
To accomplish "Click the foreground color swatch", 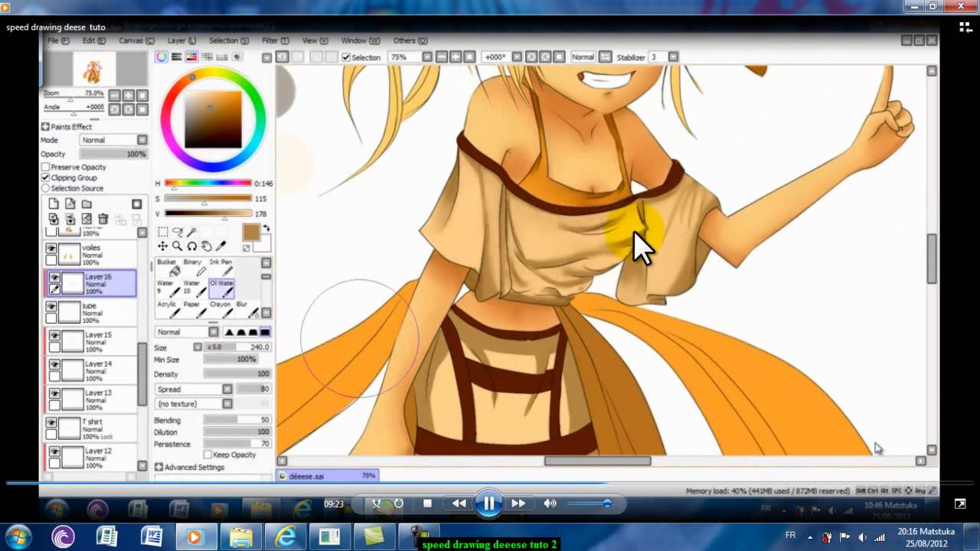I will (251, 233).
